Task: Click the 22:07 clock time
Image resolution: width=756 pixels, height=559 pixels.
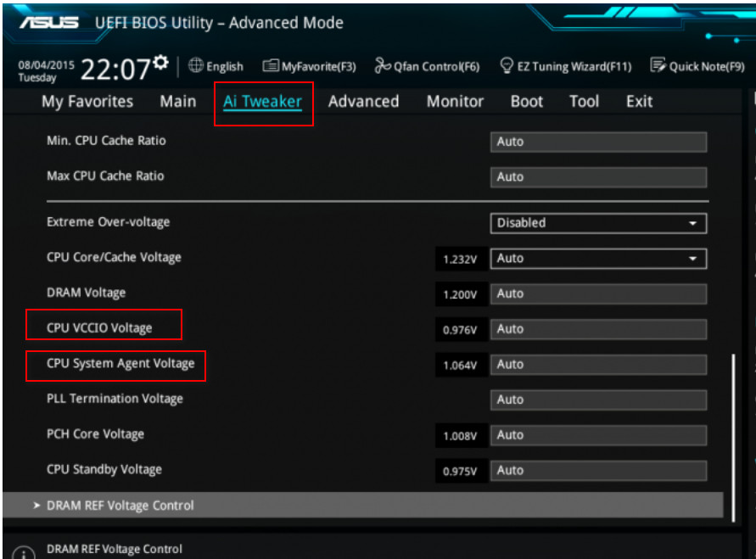Action: point(115,70)
